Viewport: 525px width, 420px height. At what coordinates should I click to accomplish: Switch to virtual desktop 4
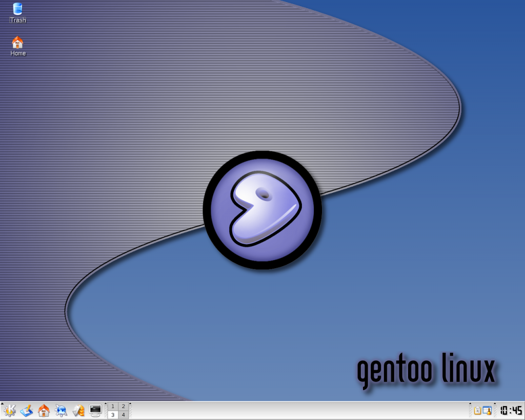(123, 414)
